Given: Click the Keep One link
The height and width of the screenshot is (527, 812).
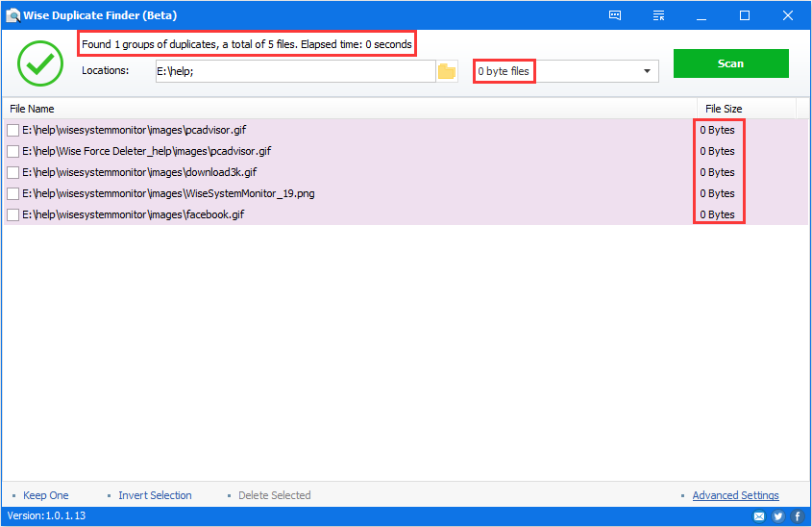Looking at the screenshot, I should pyautogui.click(x=45, y=495).
